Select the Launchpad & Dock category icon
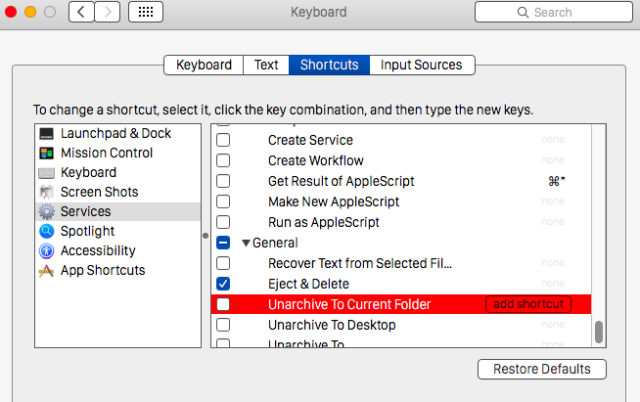The width and height of the screenshot is (640, 402). (x=46, y=134)
